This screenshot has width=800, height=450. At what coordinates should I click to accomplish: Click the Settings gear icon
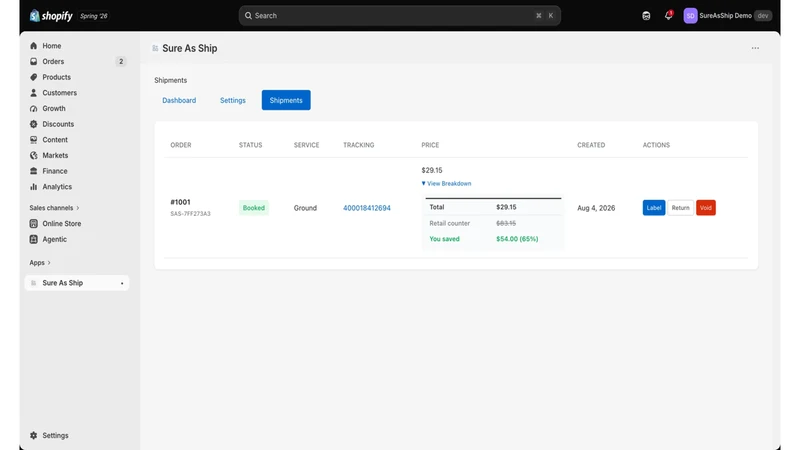click(x=34, y=436)
